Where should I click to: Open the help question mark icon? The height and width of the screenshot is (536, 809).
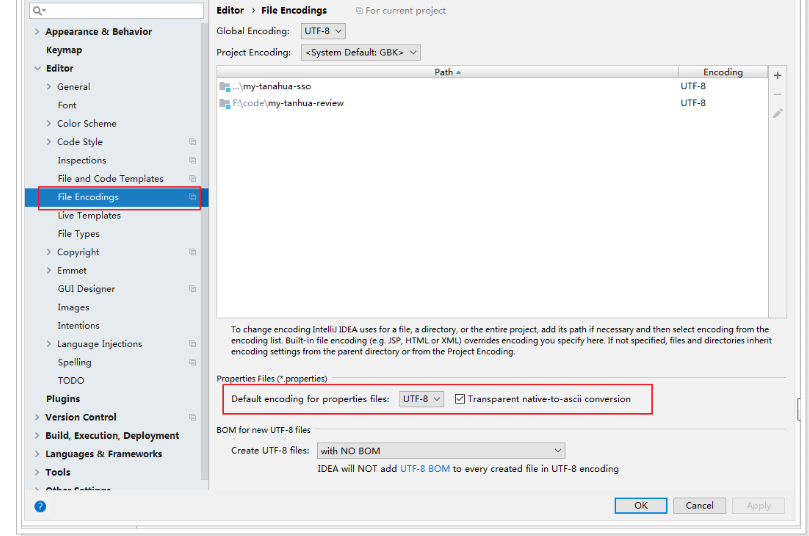pyautogui.click(x=40, y=506)
